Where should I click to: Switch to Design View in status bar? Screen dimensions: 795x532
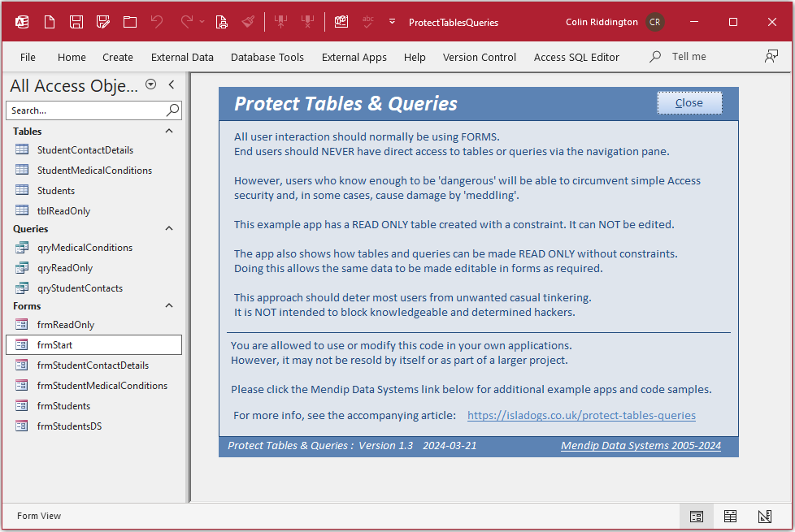[765, 517]
